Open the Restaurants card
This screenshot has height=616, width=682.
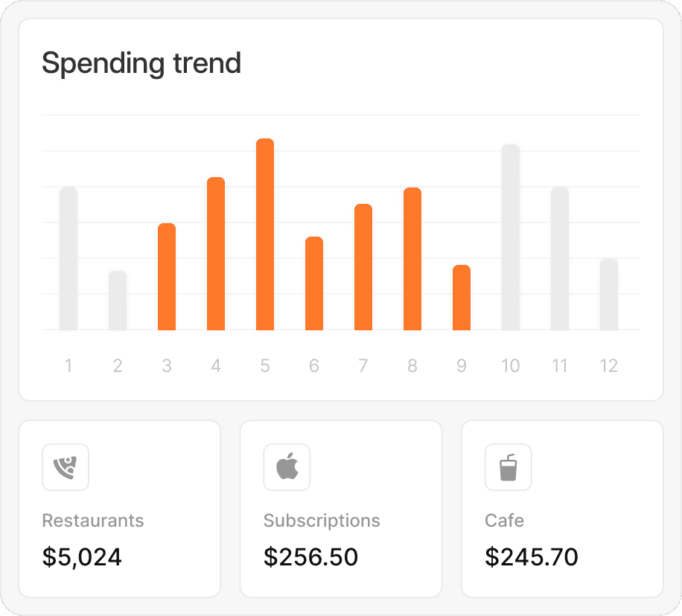click(119, 510)
